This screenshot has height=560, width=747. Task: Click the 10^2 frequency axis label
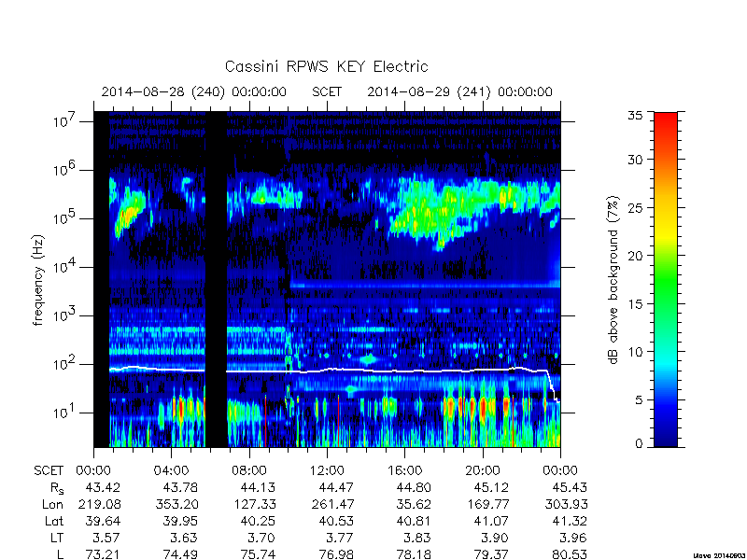coord(63,364)
